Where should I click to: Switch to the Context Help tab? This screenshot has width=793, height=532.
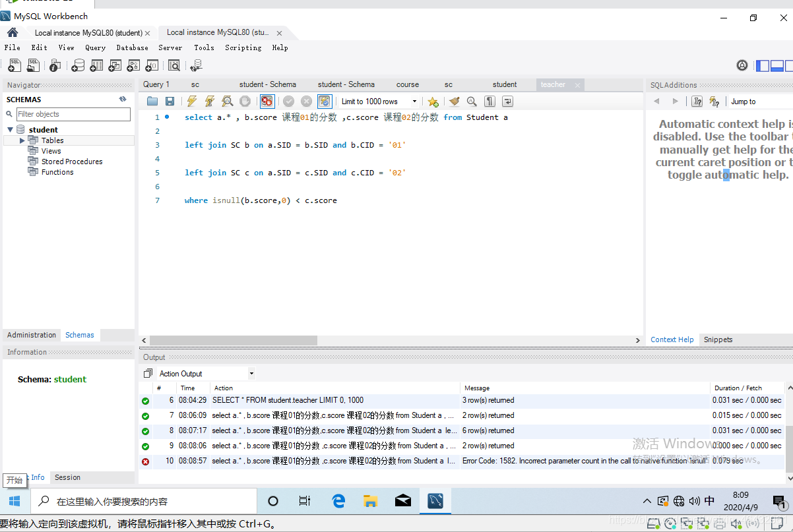click(x=672, y=340)
